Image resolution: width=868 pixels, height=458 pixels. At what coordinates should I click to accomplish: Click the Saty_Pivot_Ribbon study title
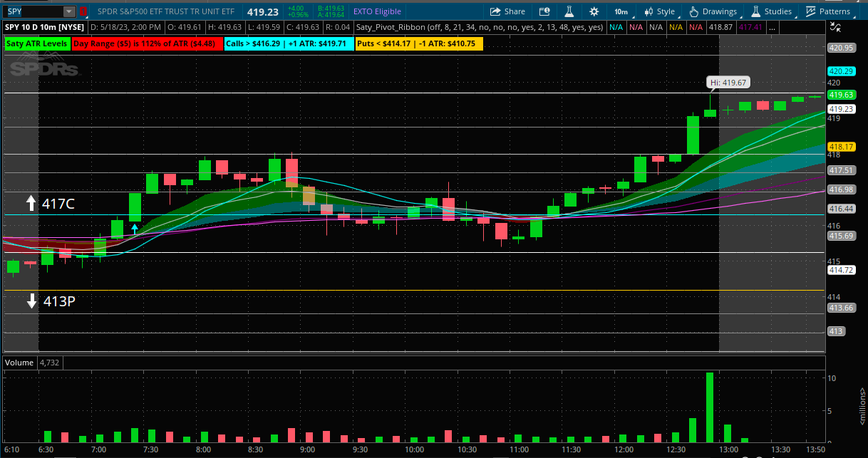click(479, 27)
